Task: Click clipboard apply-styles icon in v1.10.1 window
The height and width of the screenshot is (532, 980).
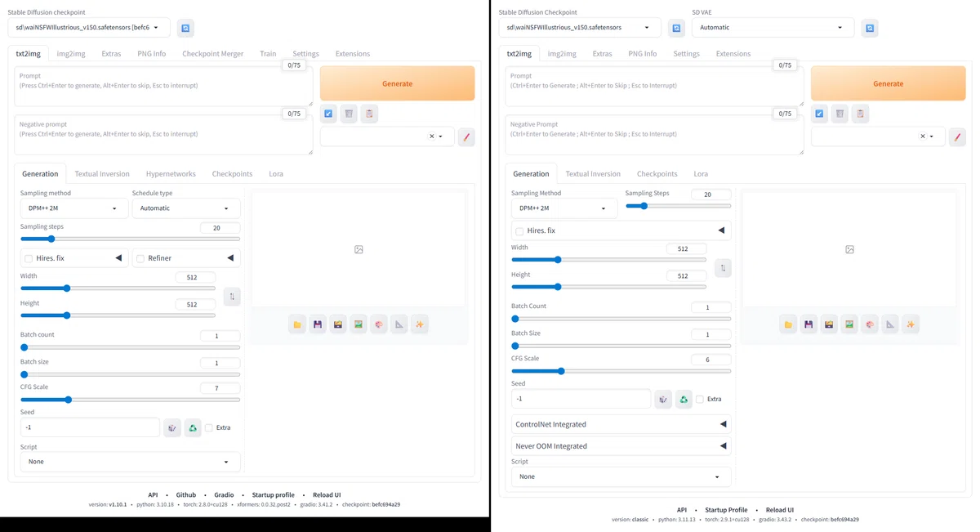Action: coord(369,114)
